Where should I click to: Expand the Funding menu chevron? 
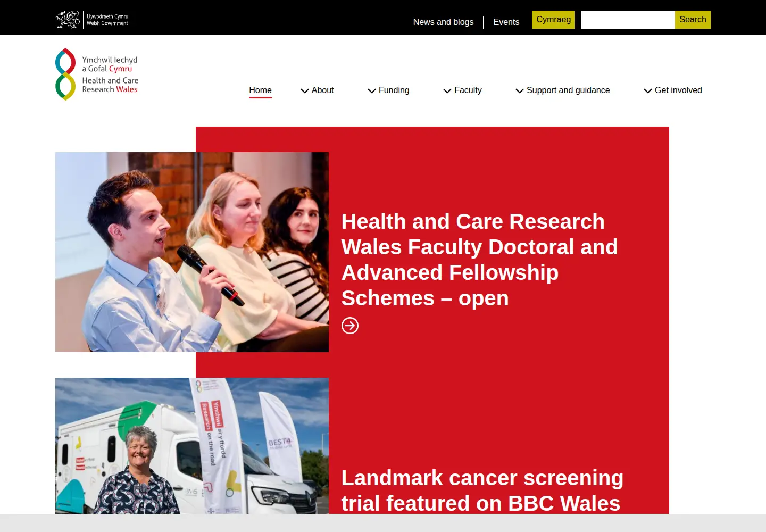[x=372, y=91]
